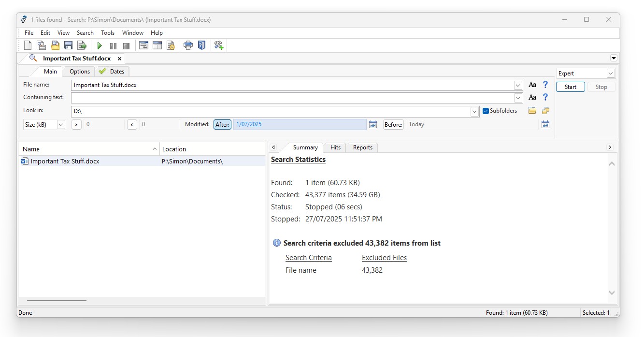Open the Expert mode dropdown
This screenshot has height=337, width=644.
[x=611, y=73]
